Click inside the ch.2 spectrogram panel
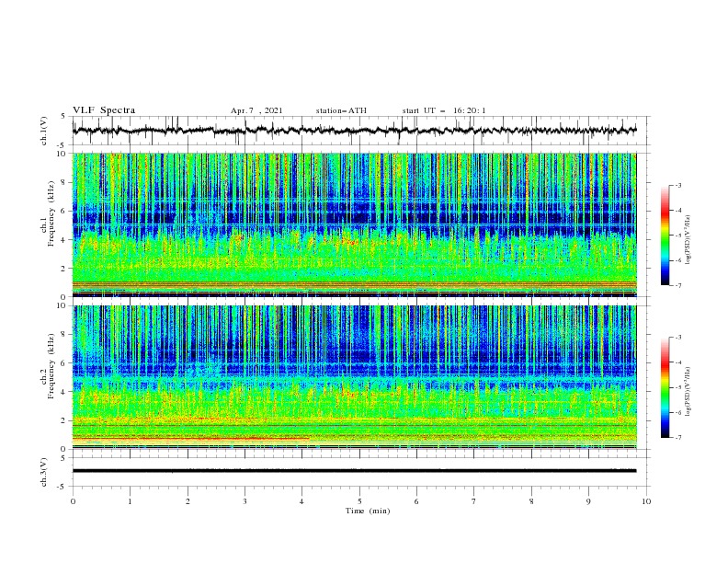728x563 pixels. click(x=354, y=377)
